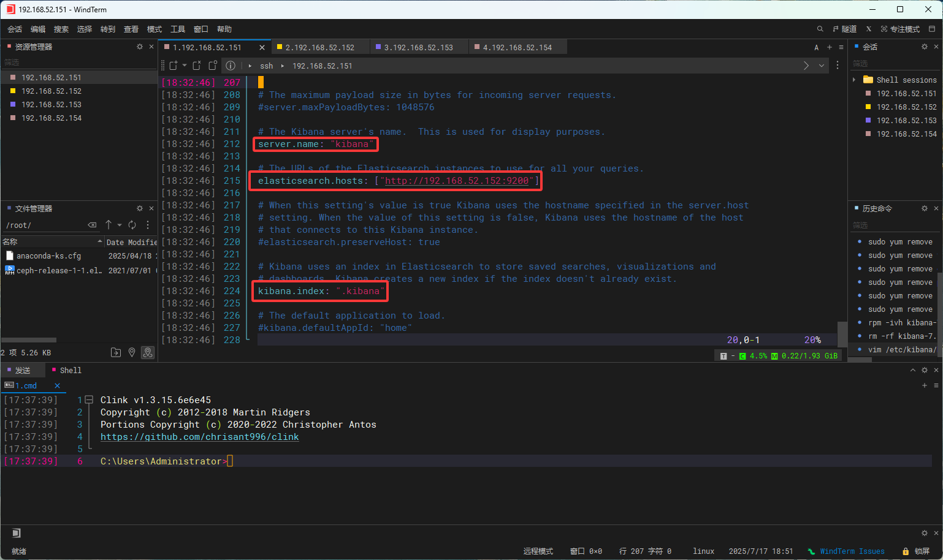This screenshot has height=560, width=943.
Task: Open the 工具 menu
Action: coord(178,29)
